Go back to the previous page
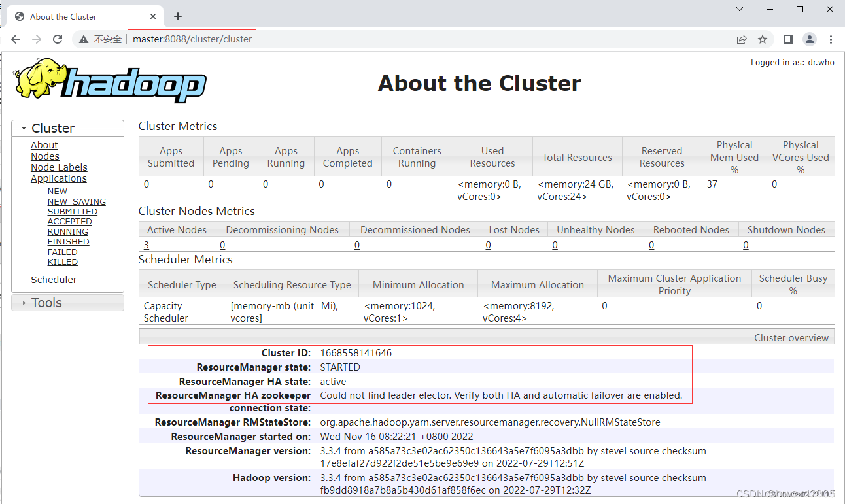 pos(16,39)
